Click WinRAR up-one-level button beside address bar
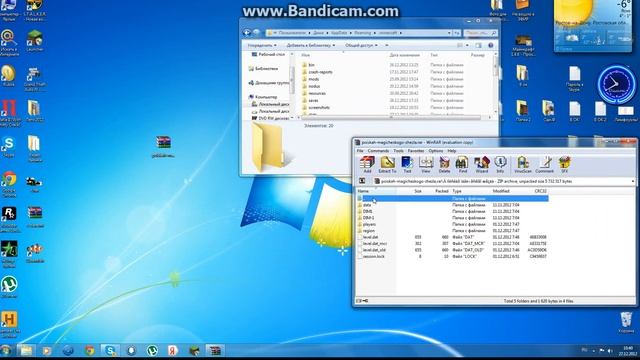The width and height of the screenshot is (640, 360). [362, 181]
